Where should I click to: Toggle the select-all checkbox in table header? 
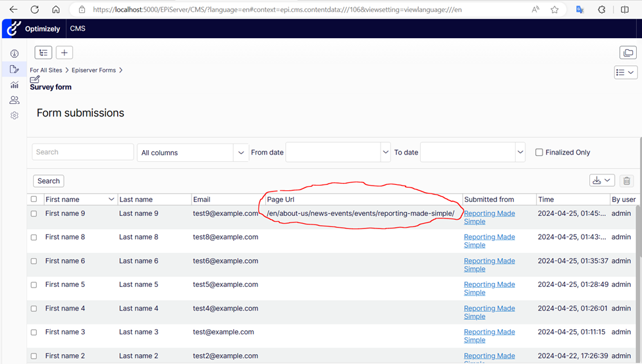coord(34,199)
